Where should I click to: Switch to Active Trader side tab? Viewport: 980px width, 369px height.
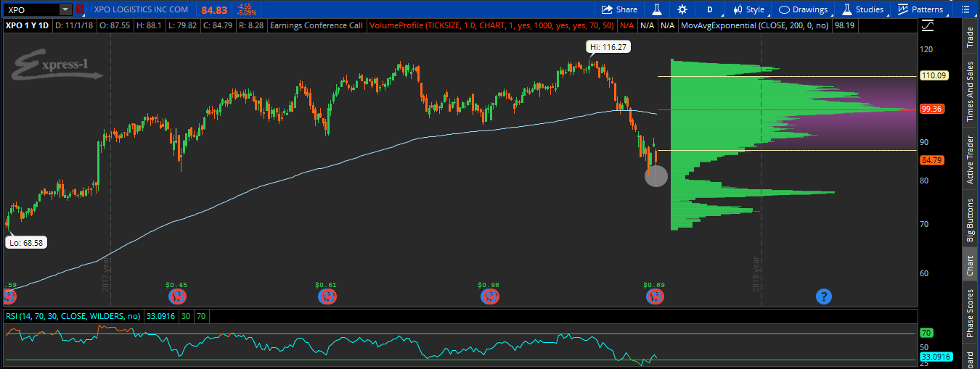[969, 159]
